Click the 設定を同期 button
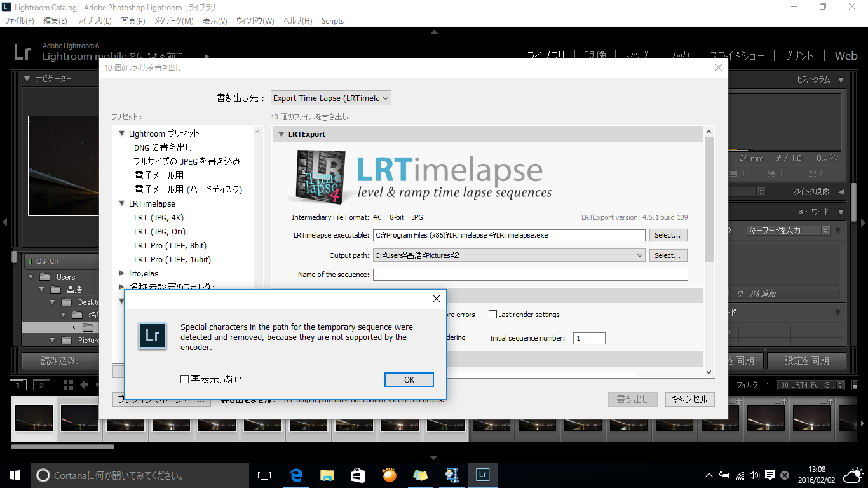This screenshot has height=488, width=868. 806,360
